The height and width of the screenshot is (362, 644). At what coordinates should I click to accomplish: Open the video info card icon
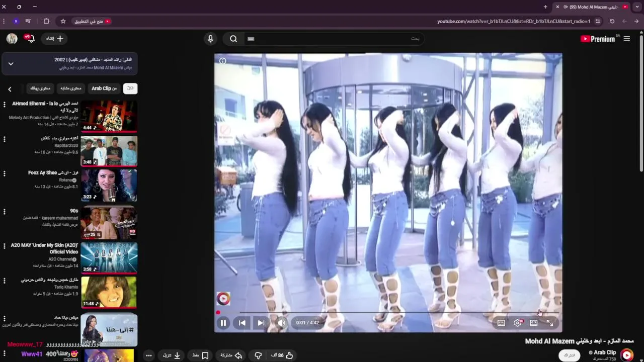(x=222, y=61)
